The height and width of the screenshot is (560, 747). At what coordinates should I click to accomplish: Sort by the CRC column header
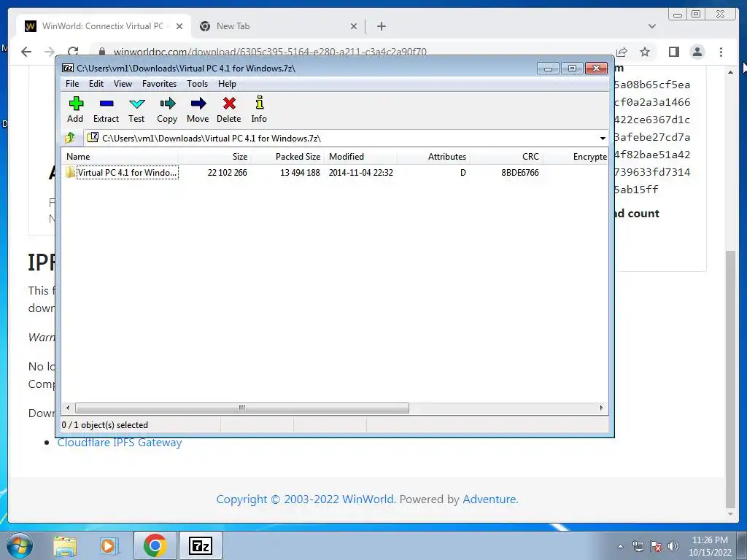[x=506, y=157]
